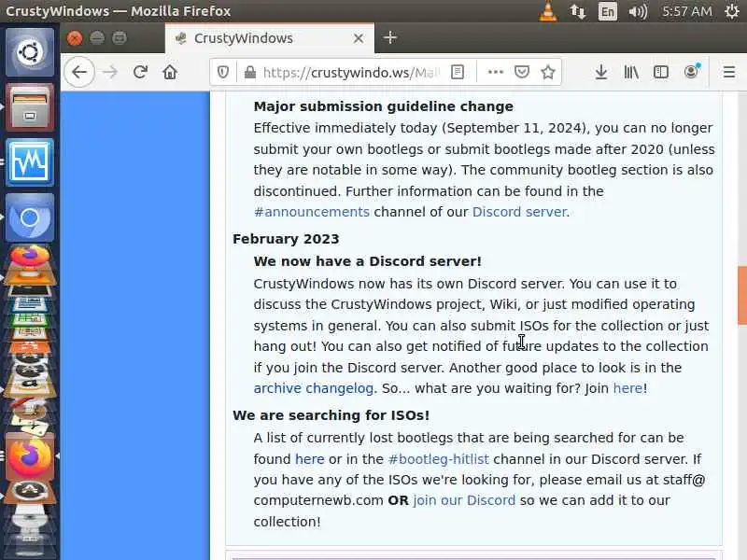
Task: Show the Firefox sidebars
Action: (661, 73)
